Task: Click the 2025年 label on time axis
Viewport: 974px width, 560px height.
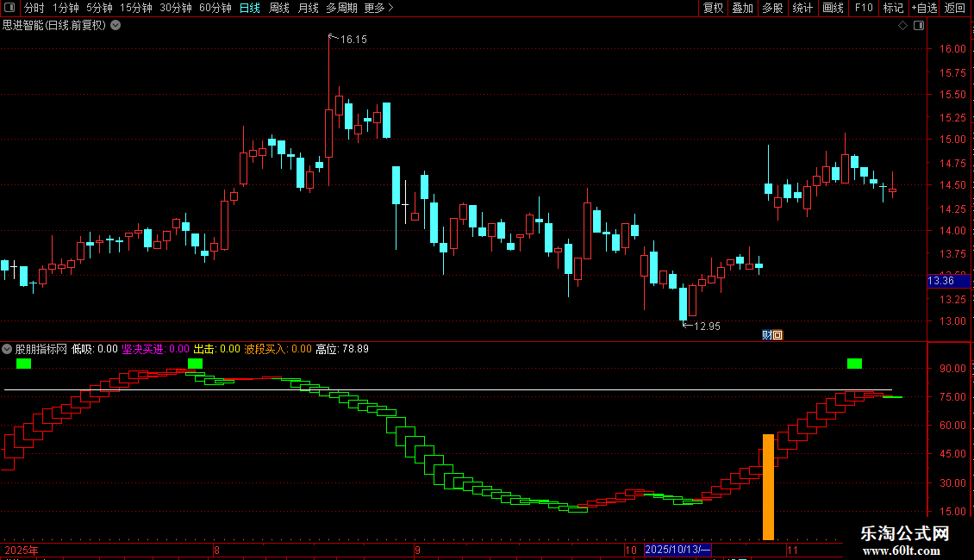Action: click(22, 550)
